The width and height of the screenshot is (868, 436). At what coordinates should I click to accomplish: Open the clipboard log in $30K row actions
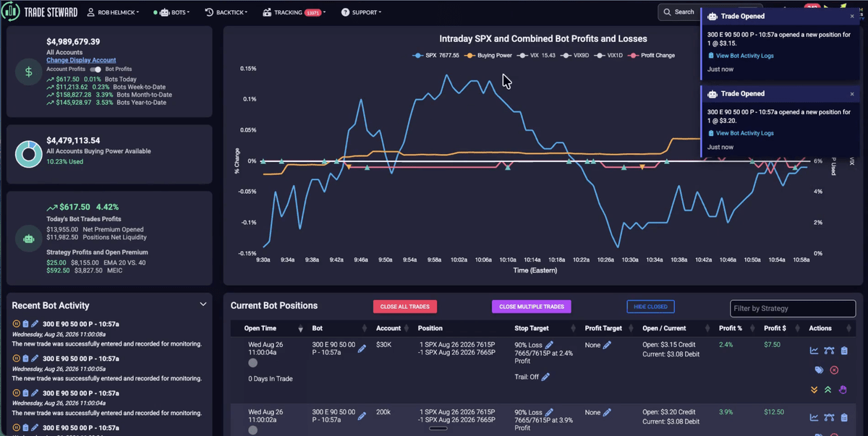coord(843,351)
